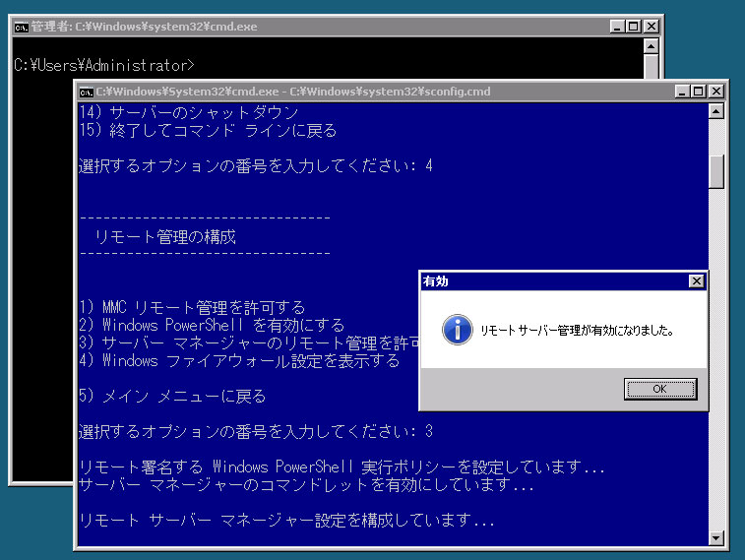The width and height of the screenshot is (745, 560).
Task: Click the リモート署名する Windows PowerShell line
Action: [341, 467]
